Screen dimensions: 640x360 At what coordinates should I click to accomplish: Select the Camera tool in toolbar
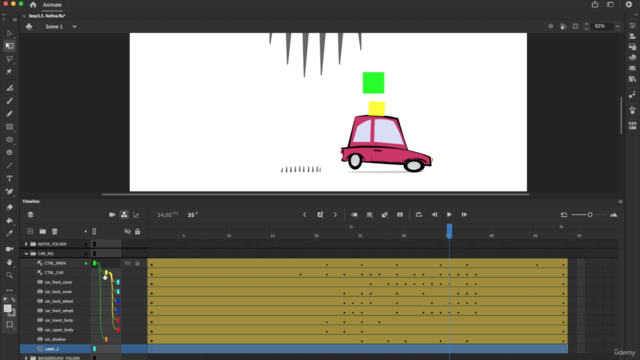coord(9,249)
